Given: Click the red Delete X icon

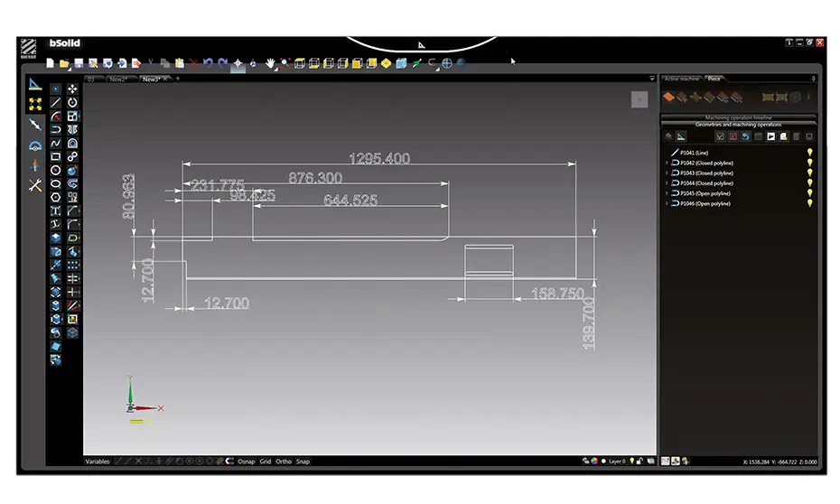Looking at the screenshot, I should (x=192, y=63).
